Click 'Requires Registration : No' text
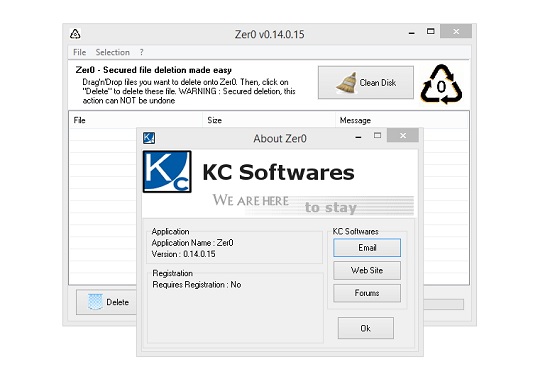This screenshot has width=550, height=388. pos(196,285)
